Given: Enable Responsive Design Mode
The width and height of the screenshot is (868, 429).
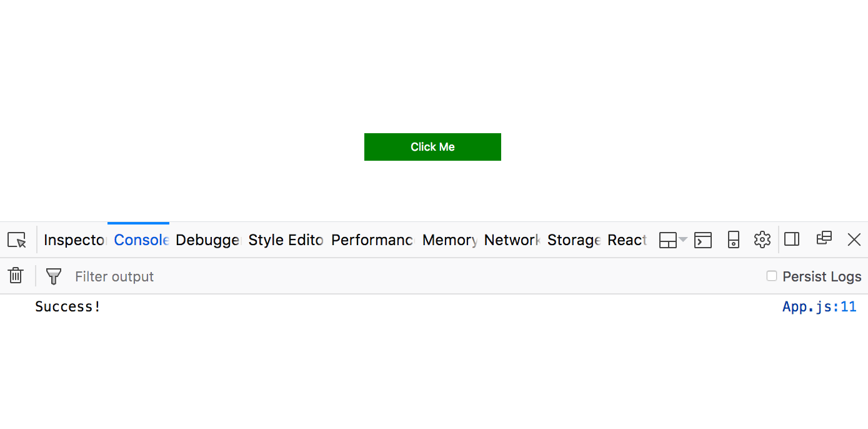Looking at the screenshot, I should [734, 240].
